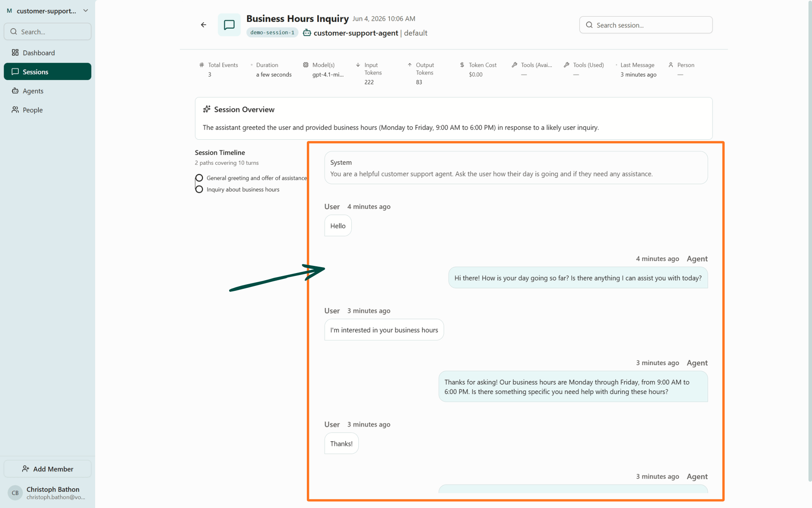Open the Agents page

(x=48, y=90)
